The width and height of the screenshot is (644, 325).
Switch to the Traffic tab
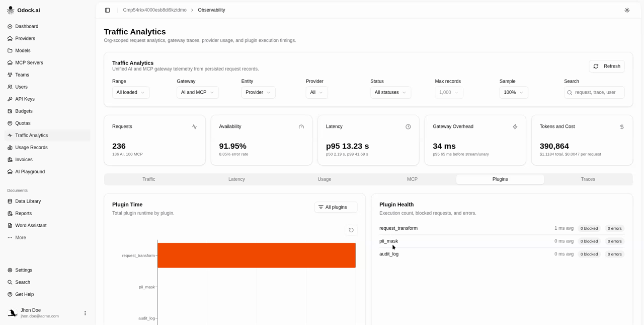[148, 179]
